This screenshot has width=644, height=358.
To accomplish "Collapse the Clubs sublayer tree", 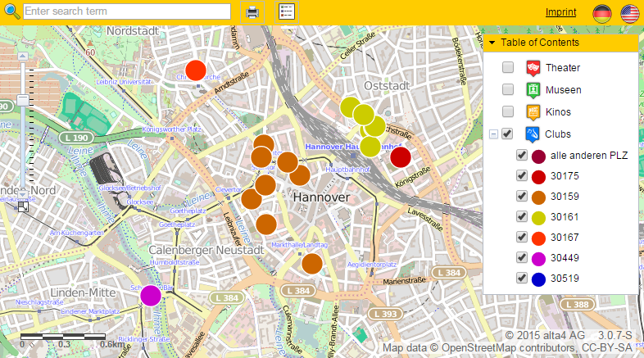I will coord(494,134).
